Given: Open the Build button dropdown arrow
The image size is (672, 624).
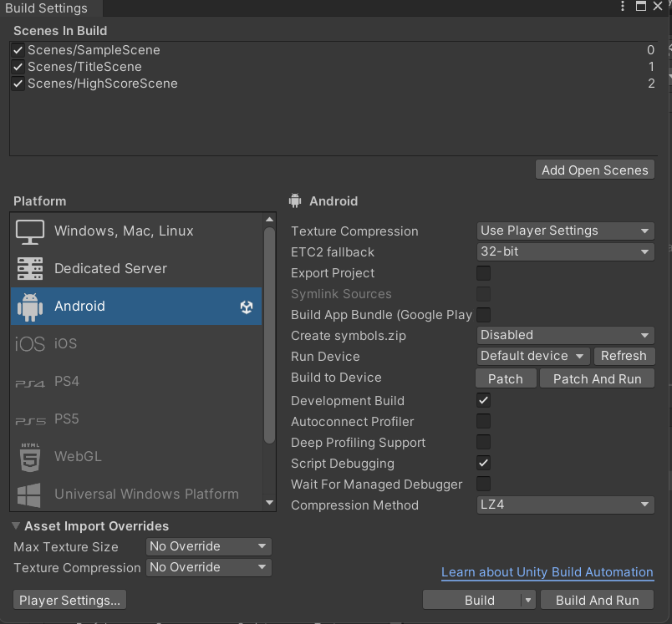Looking at the screenshot, I should (x=528, y=601).
